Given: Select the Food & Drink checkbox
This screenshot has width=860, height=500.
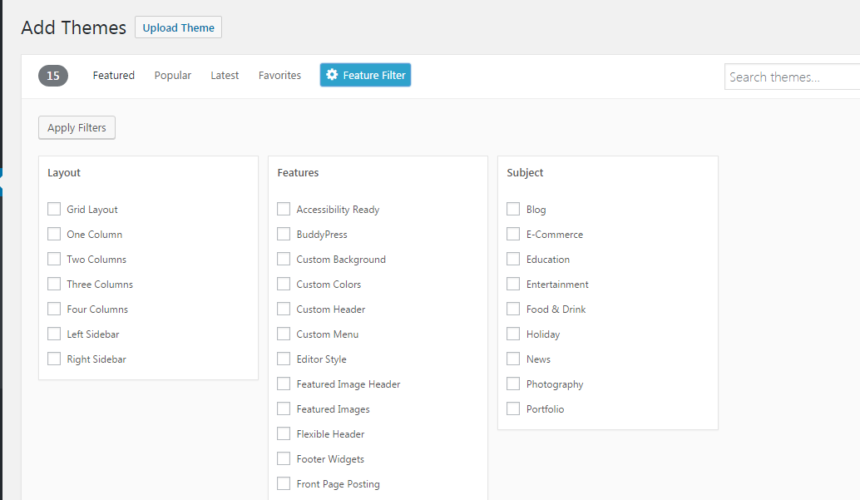Looking at the screenshot, I should 513,309.
